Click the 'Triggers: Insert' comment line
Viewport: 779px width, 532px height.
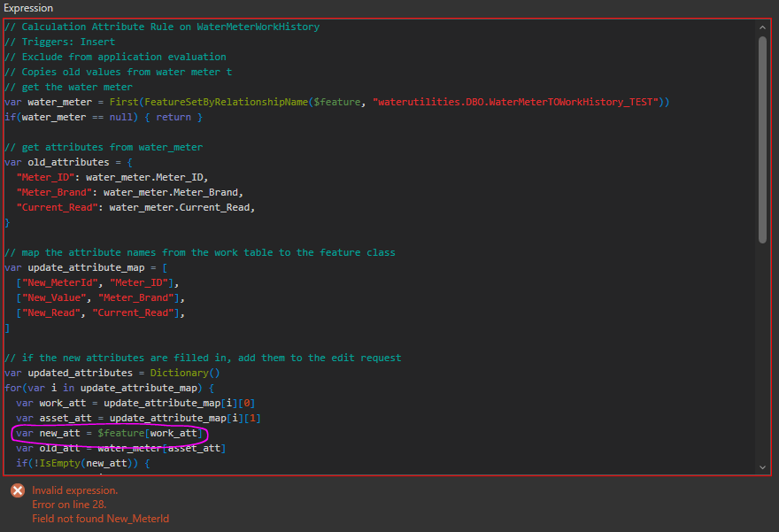click(x=59, y=42)
